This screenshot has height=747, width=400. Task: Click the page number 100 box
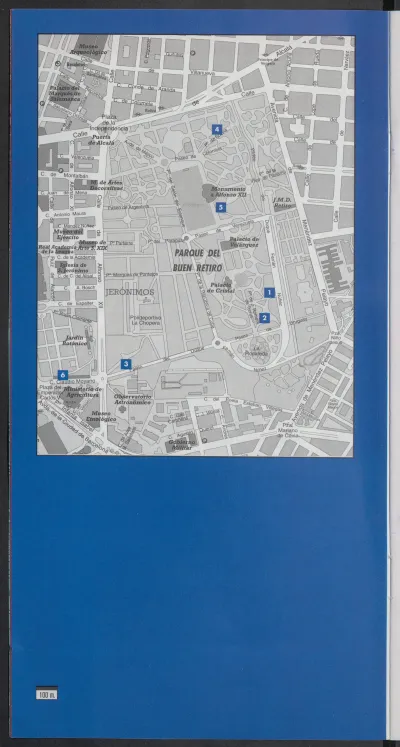pos(47,694)
